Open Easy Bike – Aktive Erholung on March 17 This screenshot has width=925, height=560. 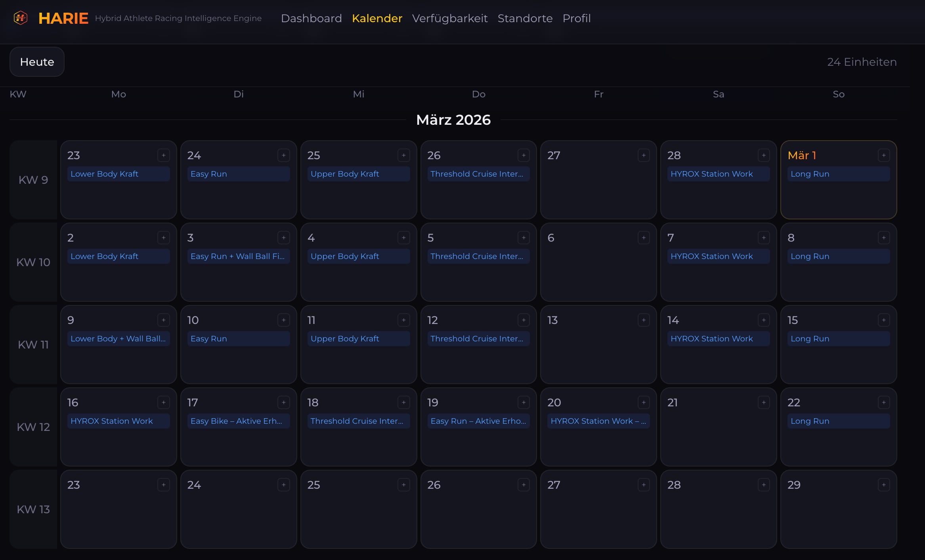click(x=238, y=421)
